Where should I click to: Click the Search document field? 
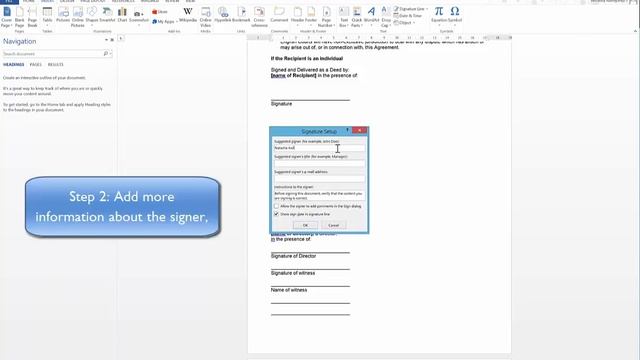coord(52,54)
